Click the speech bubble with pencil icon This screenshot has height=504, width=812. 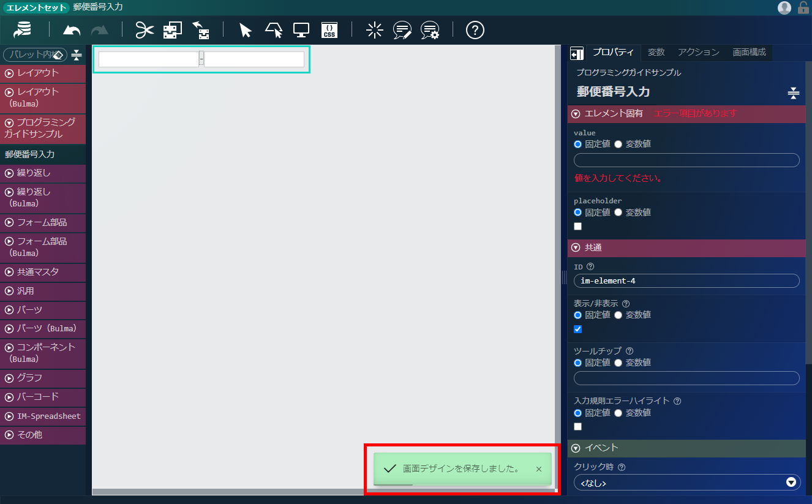(402, 29)
